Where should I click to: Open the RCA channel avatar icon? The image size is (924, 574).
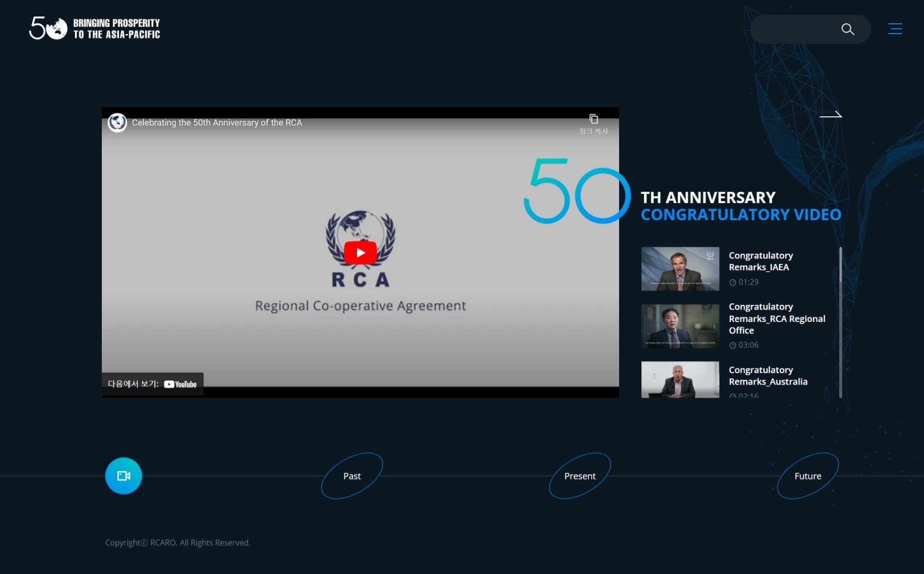click(117, 123)
